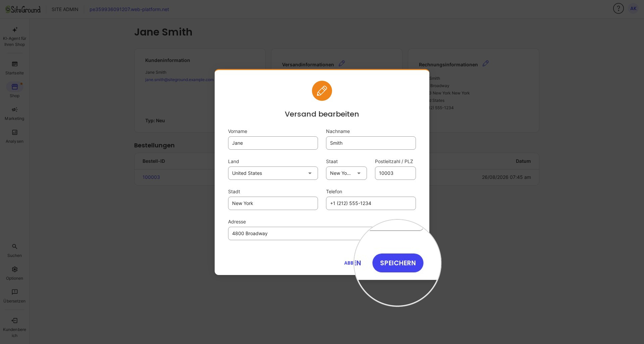
Task: Go to Startseite in the sidebar
Action: point(14,68)
